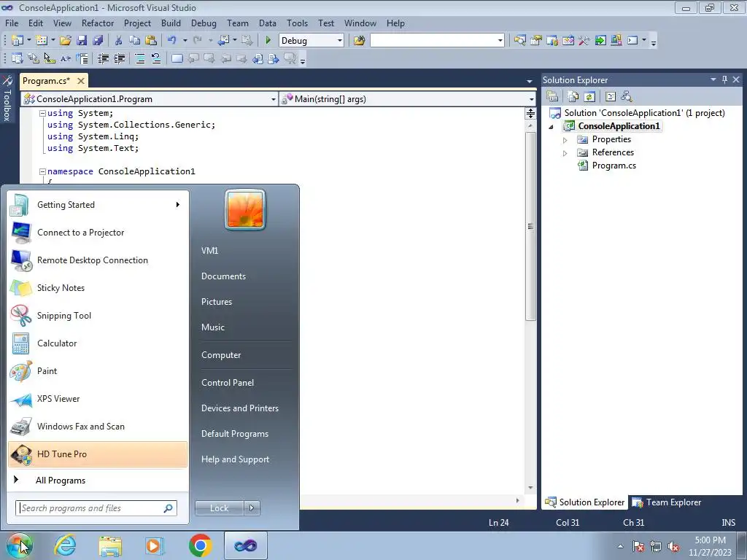Click the Copy toolbar icon
The image size is (747, 560).
tap(135, 41)
